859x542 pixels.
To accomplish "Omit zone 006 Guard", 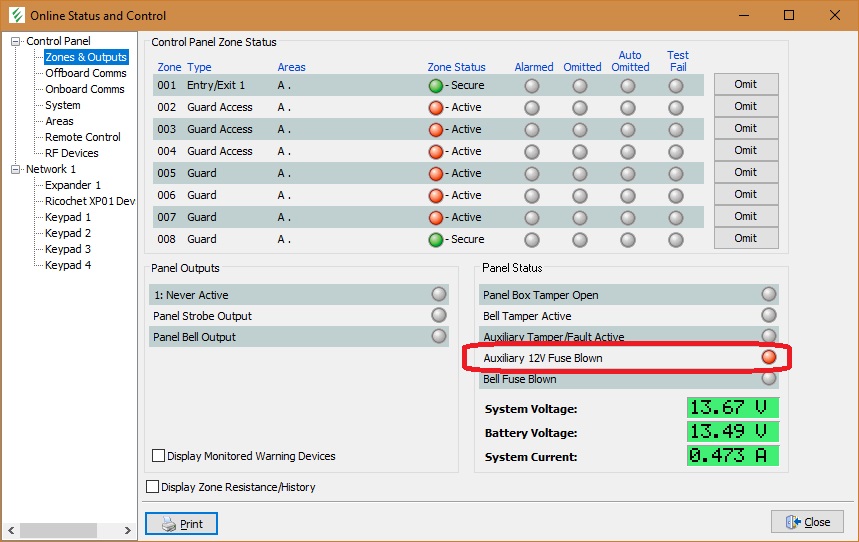I will coord(746,194).
